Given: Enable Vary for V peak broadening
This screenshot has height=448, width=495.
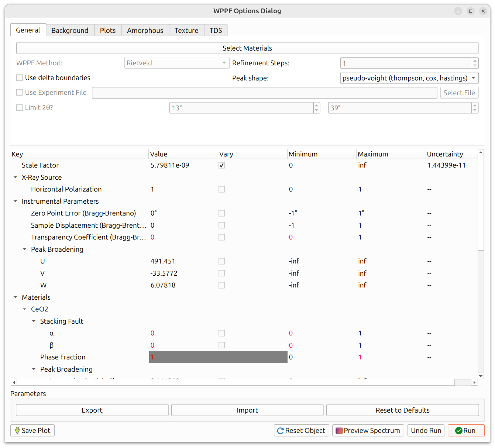Looking at the screenshot, I should pos(221,273).
